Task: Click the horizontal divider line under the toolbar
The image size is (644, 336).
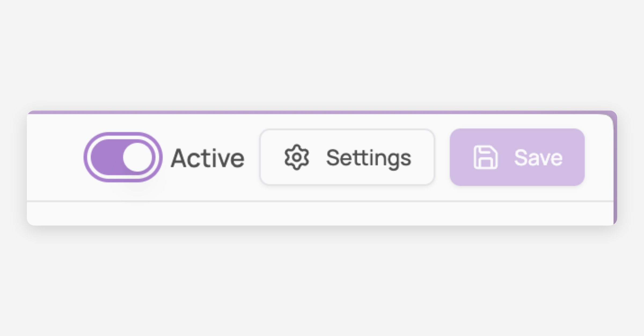Action: click(320, 201)
